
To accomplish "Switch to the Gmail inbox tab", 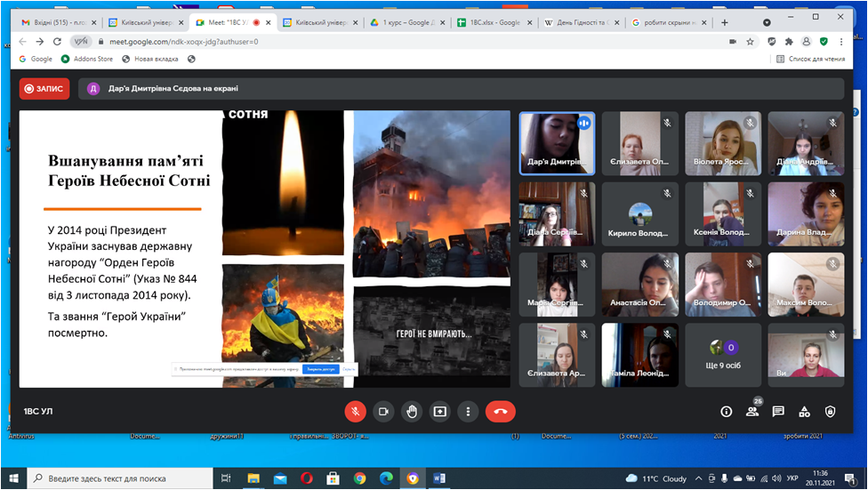I will [x=56, y=22].
